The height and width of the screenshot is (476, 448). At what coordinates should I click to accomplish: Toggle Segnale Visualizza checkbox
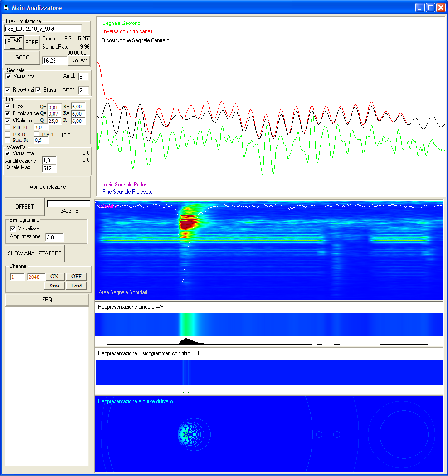coord(9,76)
